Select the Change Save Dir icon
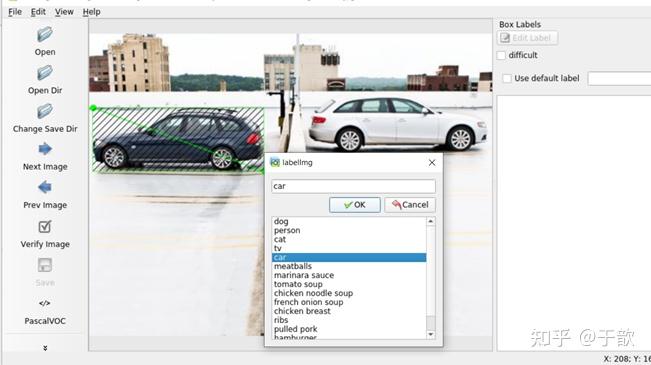This screenshot has width=651, height=365. point(45,111)
